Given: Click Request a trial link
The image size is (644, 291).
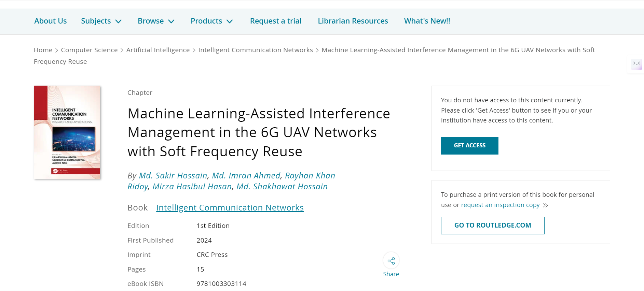Looking at the screenshot, I should pyautogui.click(x=276, y=21).
